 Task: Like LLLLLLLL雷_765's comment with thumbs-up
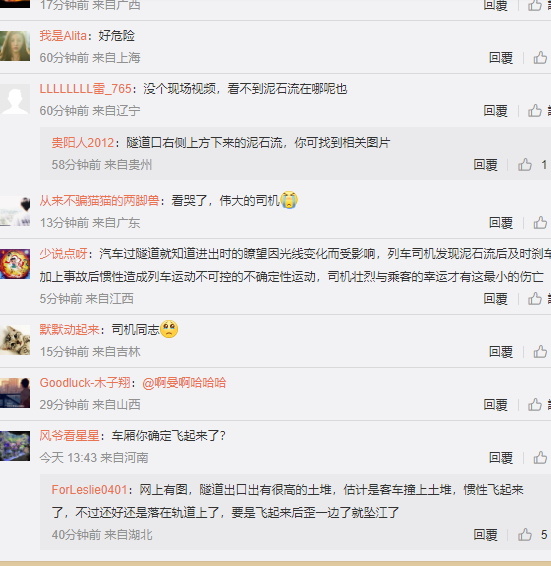coord(535,111)
